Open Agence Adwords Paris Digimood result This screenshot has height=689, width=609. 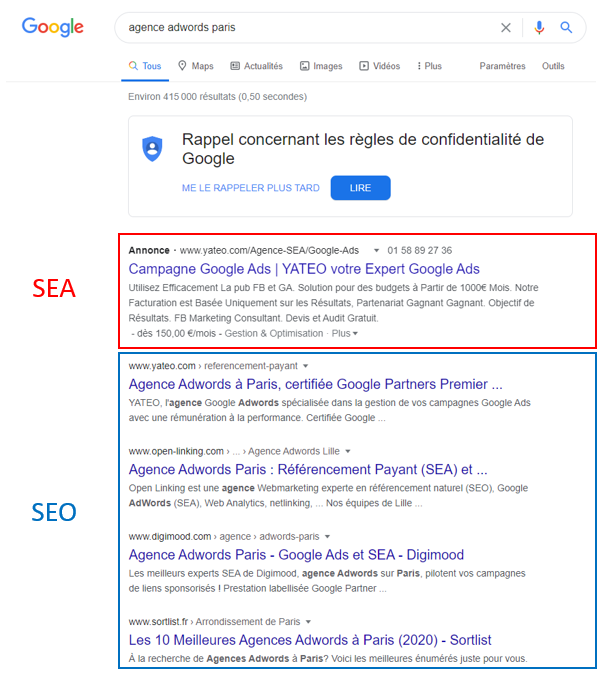point(296,555)
